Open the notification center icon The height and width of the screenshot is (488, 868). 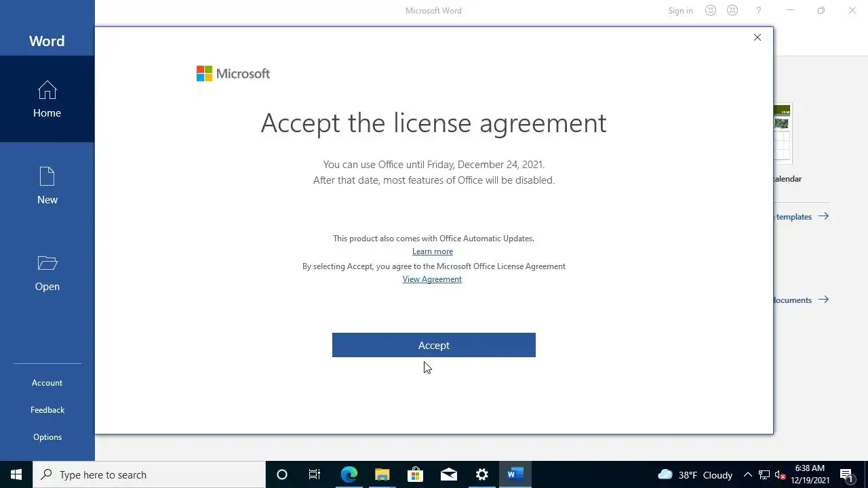[x=846, y=474]
